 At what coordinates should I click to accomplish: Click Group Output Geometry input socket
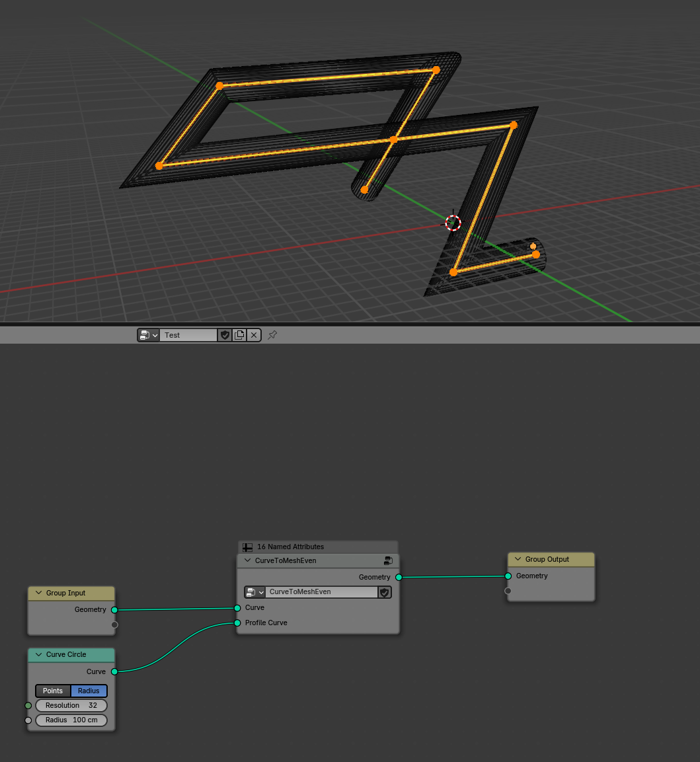tap(508, 576)
